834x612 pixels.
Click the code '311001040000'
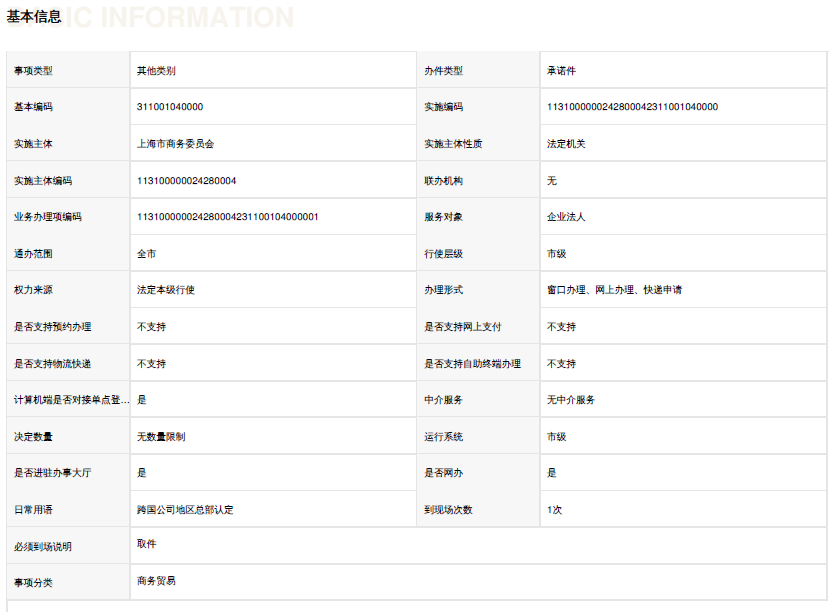tap(170, 107)
